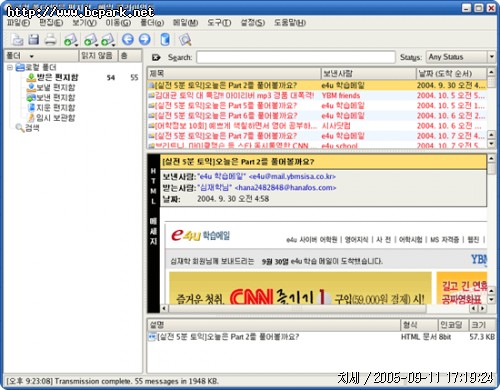Viewport: 500px width, 390px height.
Task: Select the Part 7를 풀어볼까요 message row
Action: point(317,136)
